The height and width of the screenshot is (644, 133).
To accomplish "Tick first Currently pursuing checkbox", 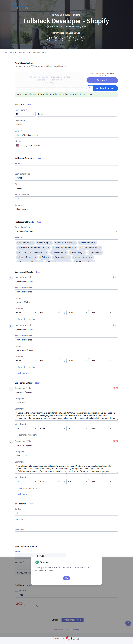I will (x=16, y=319).
